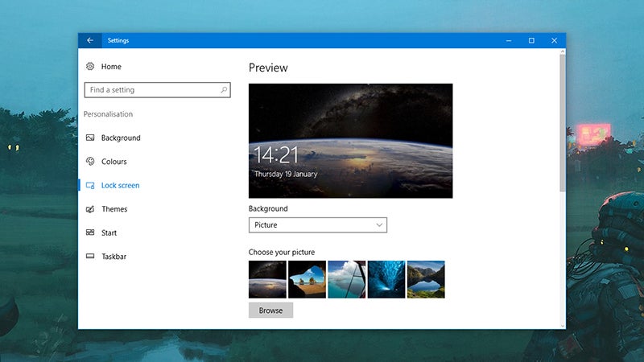Click the magnifier icon in search box
Screen dimensions: 644x362
click(224, 90)
